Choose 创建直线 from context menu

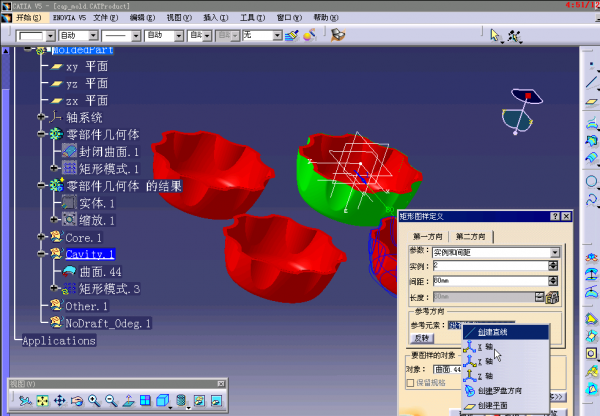pos(505,332)
